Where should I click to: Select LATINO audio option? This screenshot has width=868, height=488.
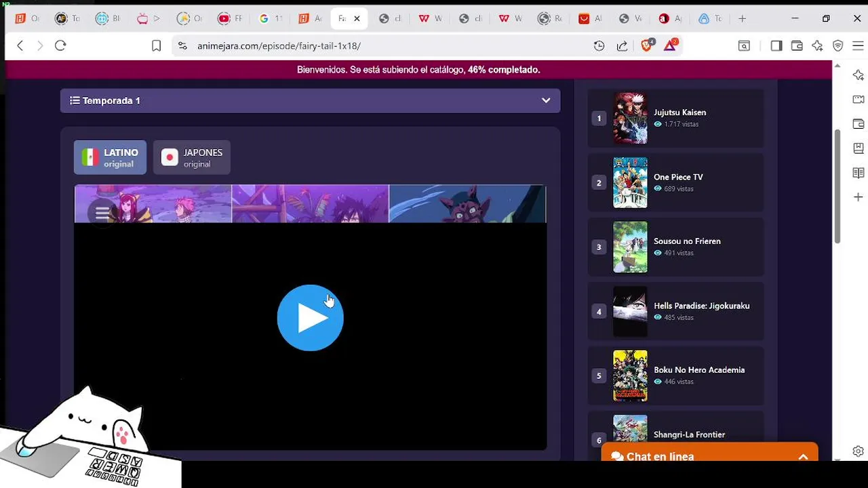tap(110, 157)
